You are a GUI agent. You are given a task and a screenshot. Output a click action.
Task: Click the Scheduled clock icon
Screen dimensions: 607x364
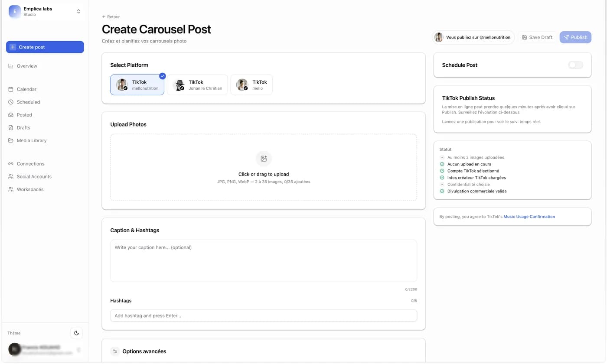11,102
